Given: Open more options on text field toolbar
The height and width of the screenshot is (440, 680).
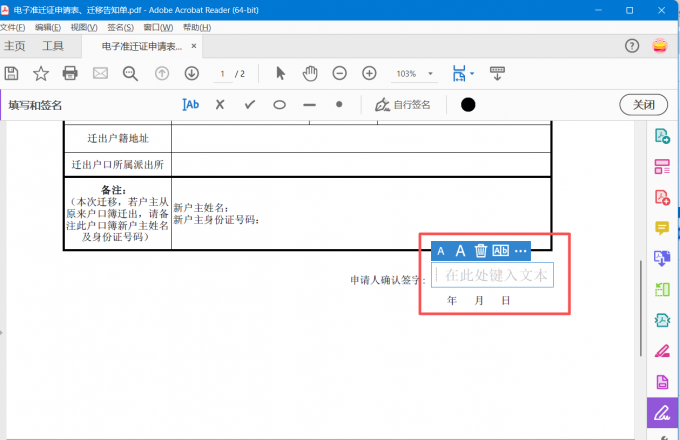Looking at the screenshot, I should [520, 251].
